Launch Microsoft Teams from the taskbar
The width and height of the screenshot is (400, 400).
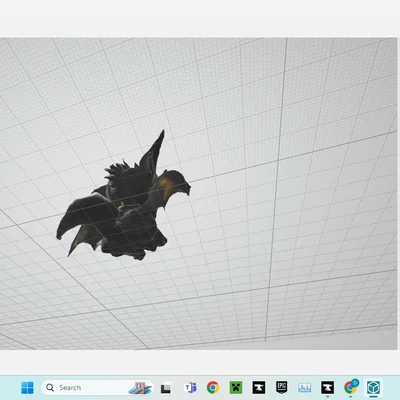tap(190, 388)
